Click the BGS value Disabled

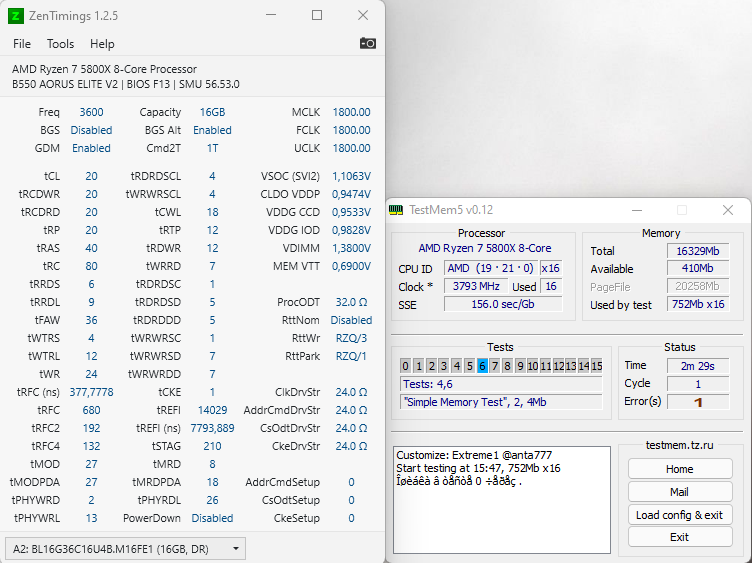(91, 130)
